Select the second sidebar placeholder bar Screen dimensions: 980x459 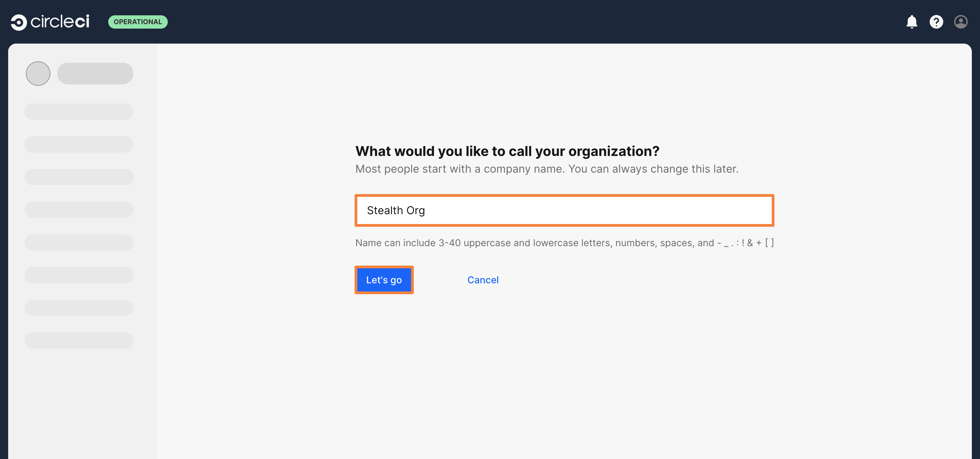(x=79, y=144)
